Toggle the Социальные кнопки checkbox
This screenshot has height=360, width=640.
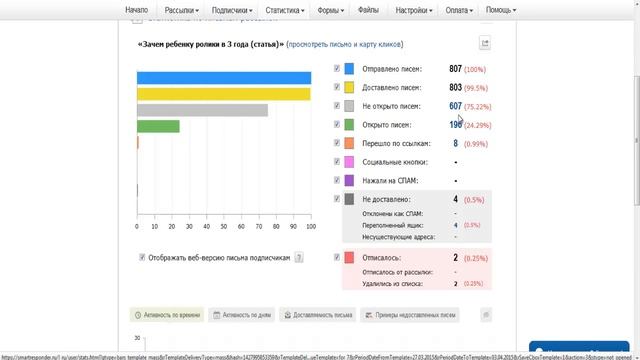337,162
